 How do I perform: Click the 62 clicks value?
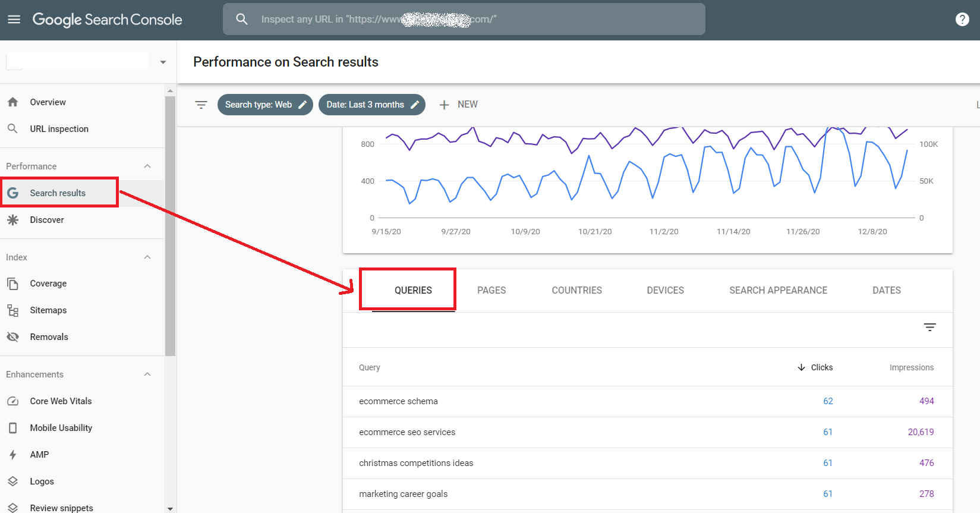coord(828,401)
